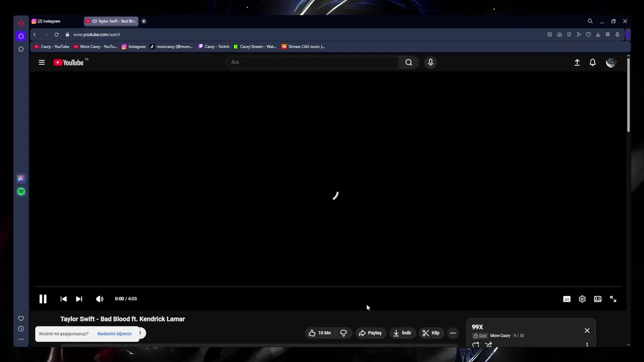View site security lock info

click(x=67, y=35)
